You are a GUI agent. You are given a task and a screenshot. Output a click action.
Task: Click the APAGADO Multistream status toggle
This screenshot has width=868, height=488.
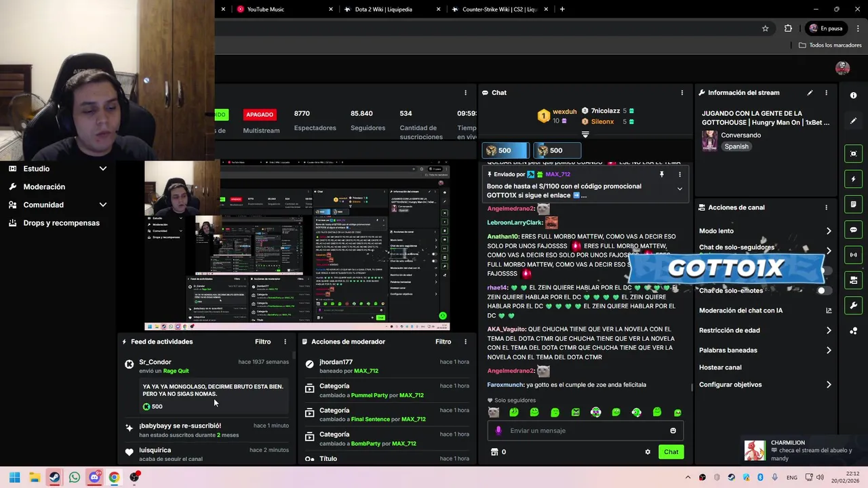(259, 115)
